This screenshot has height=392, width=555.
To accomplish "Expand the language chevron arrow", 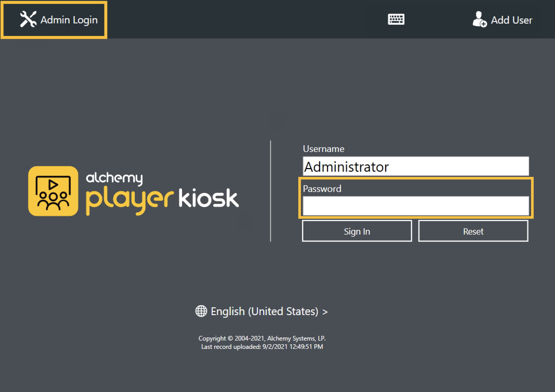I will coord(325,312).
